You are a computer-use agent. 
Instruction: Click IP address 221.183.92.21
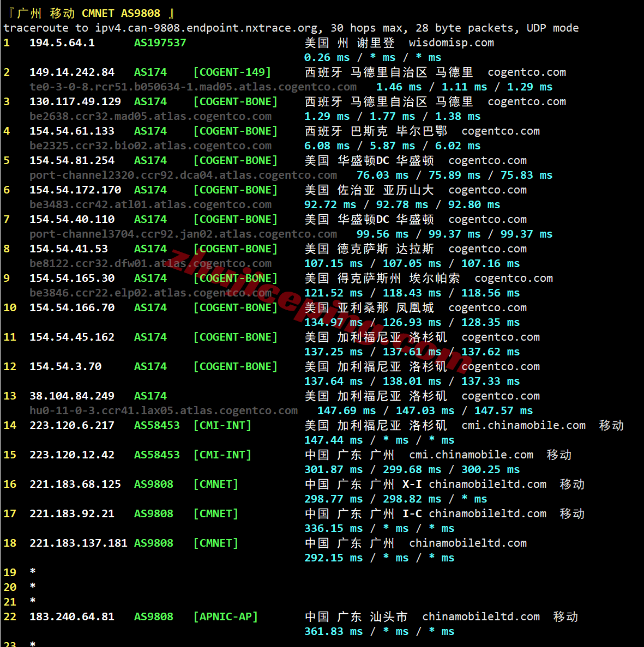click(72, 513)
